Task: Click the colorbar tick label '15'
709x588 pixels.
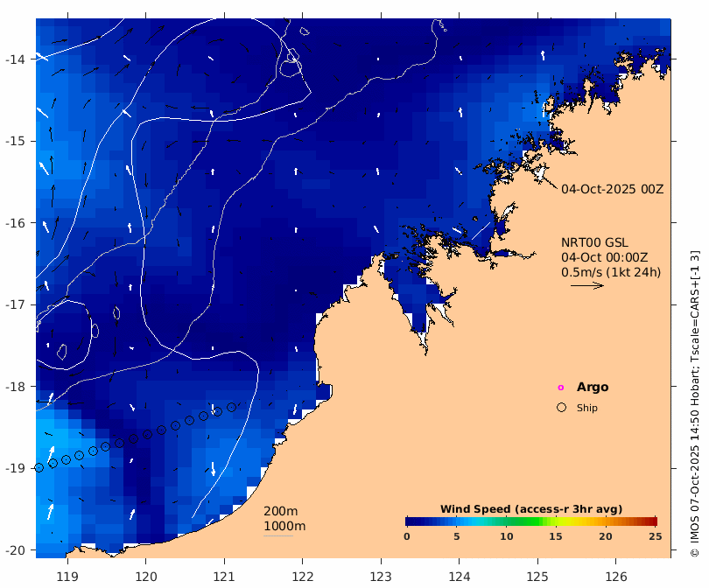Action: click(556, 536)
